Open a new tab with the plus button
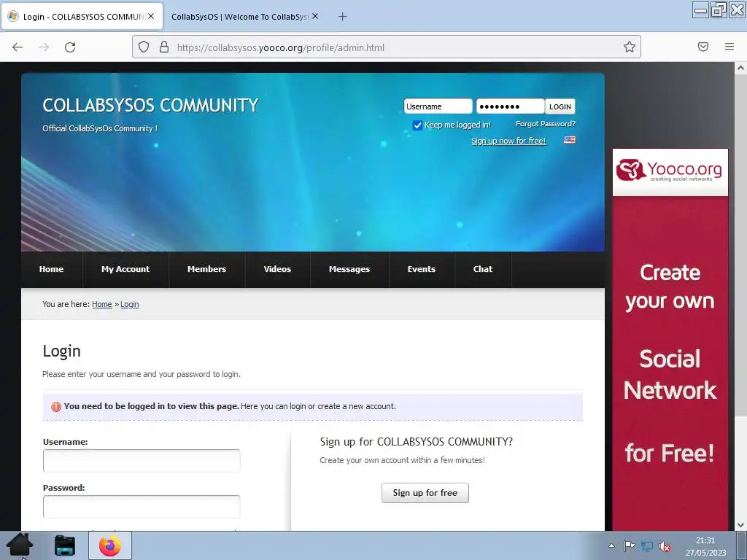The height and width of the screenshot is (560, 747). click(343, 17)
